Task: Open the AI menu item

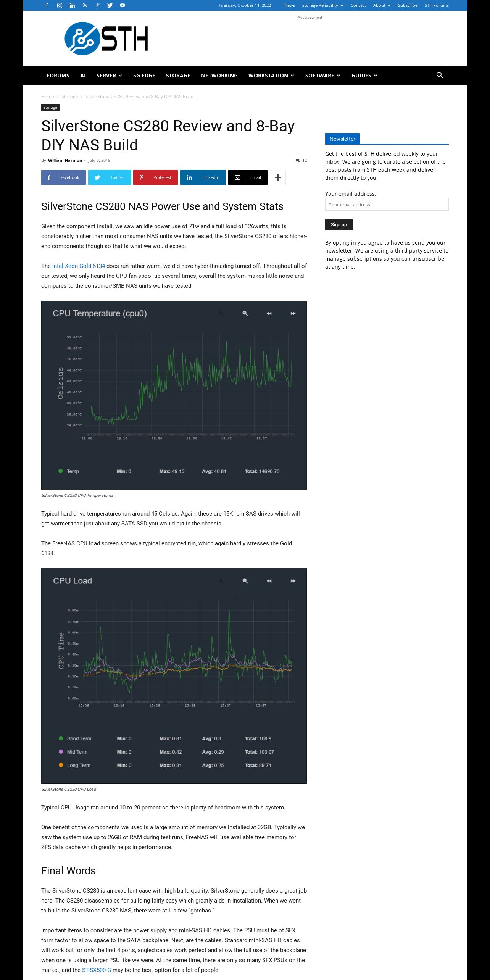Action: pos(83,76)
